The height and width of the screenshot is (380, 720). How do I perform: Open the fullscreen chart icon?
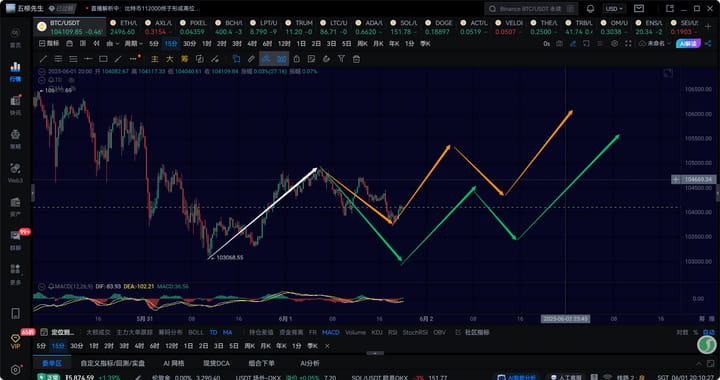628,44
